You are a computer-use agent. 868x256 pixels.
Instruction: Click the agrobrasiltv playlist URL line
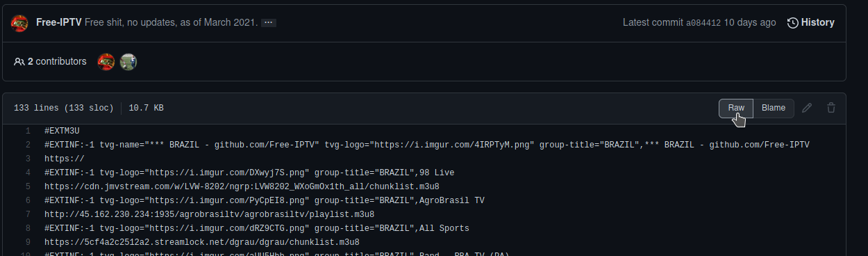point(209,214)
